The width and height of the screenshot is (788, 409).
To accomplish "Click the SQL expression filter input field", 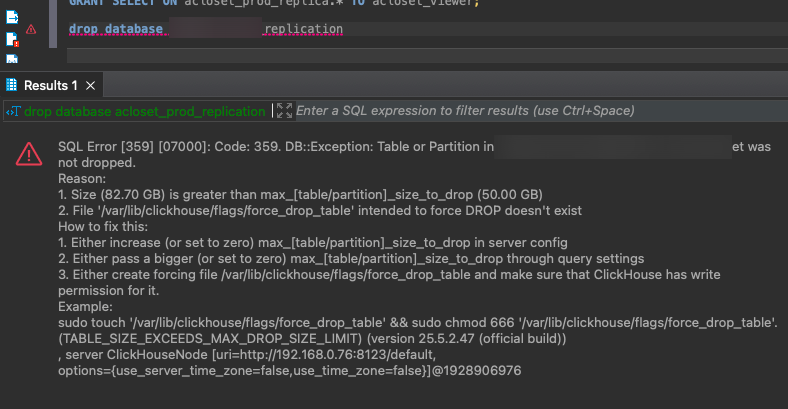I will tap(500, 111).
